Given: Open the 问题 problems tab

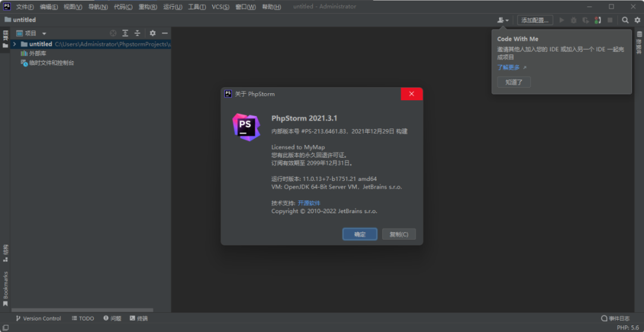Looking at the screenshot, I should point(112,318).
